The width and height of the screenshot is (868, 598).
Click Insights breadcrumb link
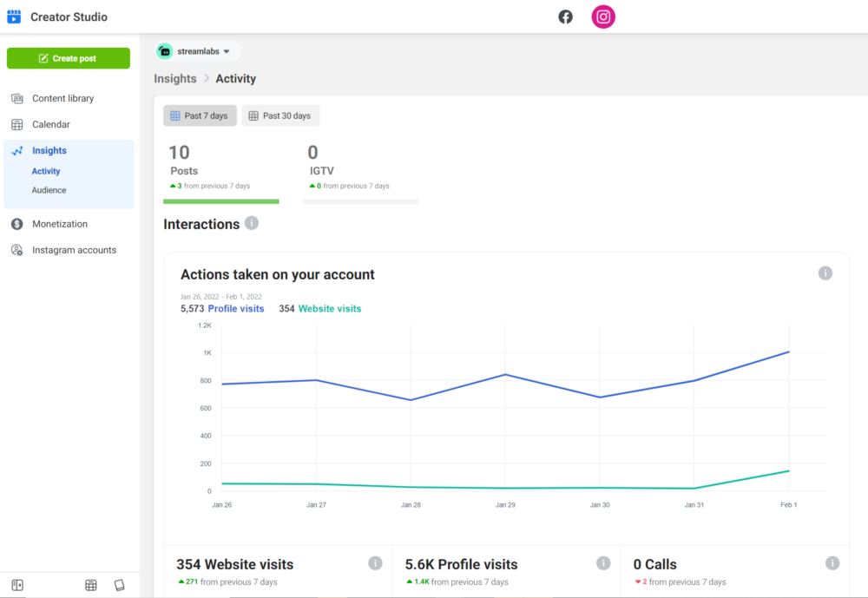175,79
